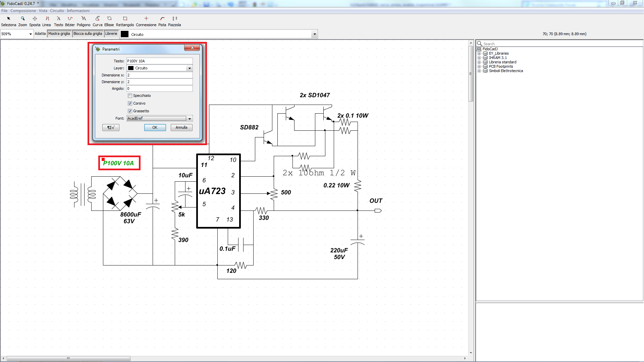Screen dimensions: 644x362
Task: Expand the Libreria standard tree node
Action: point(479,62)
